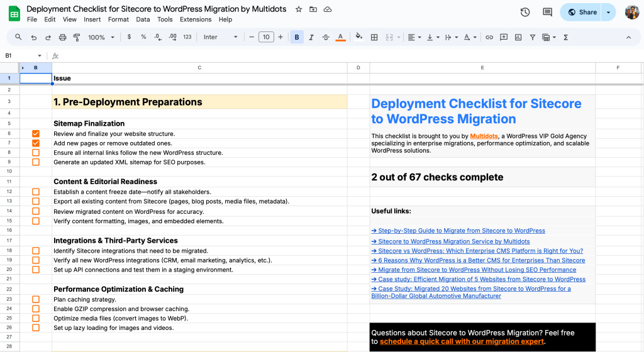Check 'Export all existing content from Sitecore' checkbox
The image size is (644, 352).
click(36, 201)
